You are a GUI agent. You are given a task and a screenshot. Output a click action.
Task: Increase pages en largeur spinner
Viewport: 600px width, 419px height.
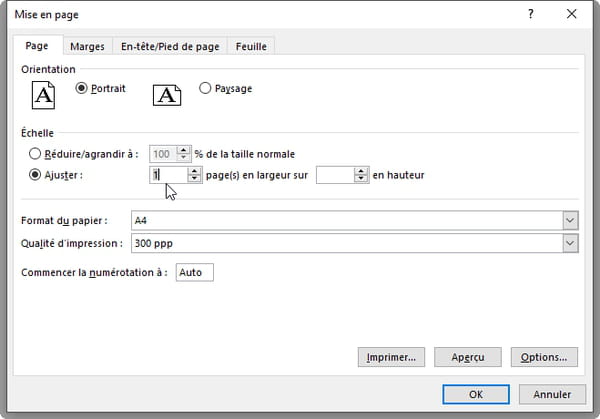point(194,171)
